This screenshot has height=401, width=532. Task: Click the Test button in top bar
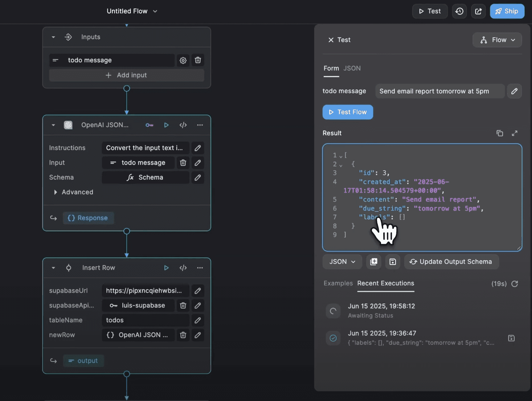pos(430,11)
